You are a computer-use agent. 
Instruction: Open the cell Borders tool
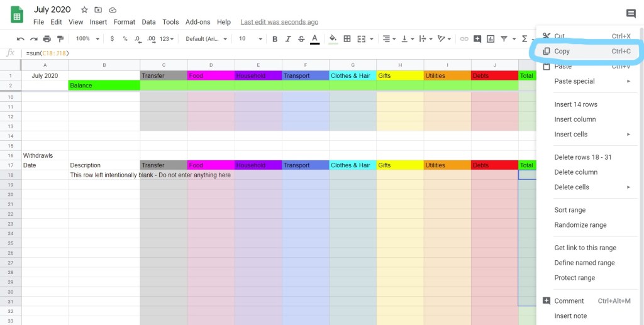(347, 39)
